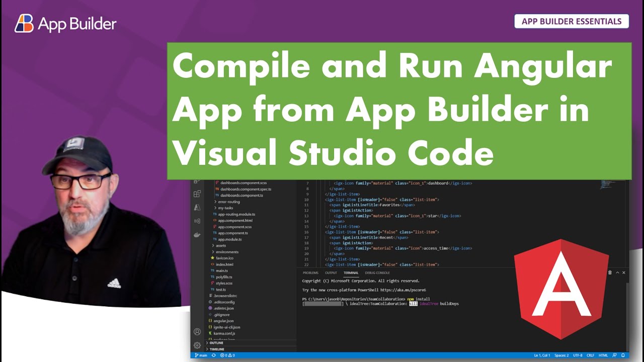Open the Docker view in activity bar
The image size is (644, 362).
(197, 234)
